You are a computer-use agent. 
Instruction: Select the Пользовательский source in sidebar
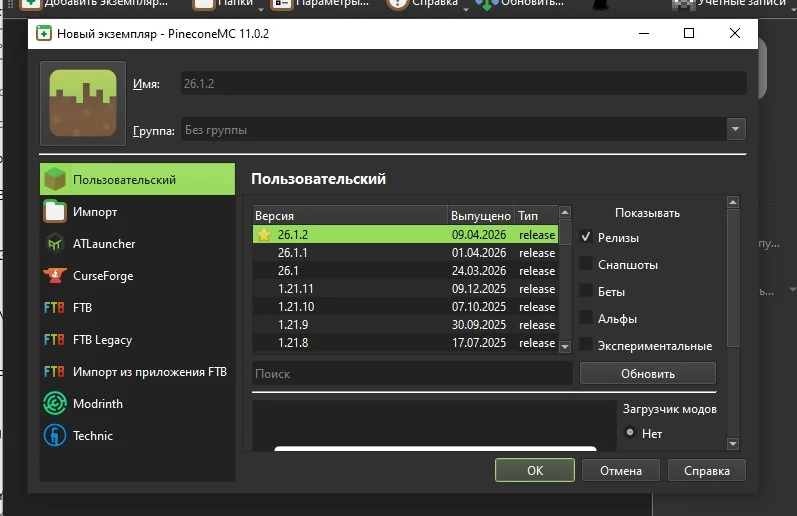click(x=137, y=179)
